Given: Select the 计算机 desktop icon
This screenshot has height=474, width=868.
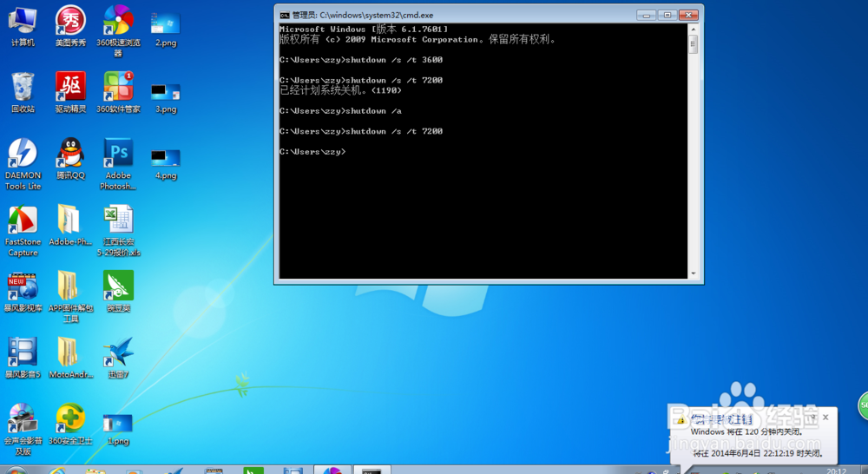Looking at the screenshot, I should coord(23,26).
